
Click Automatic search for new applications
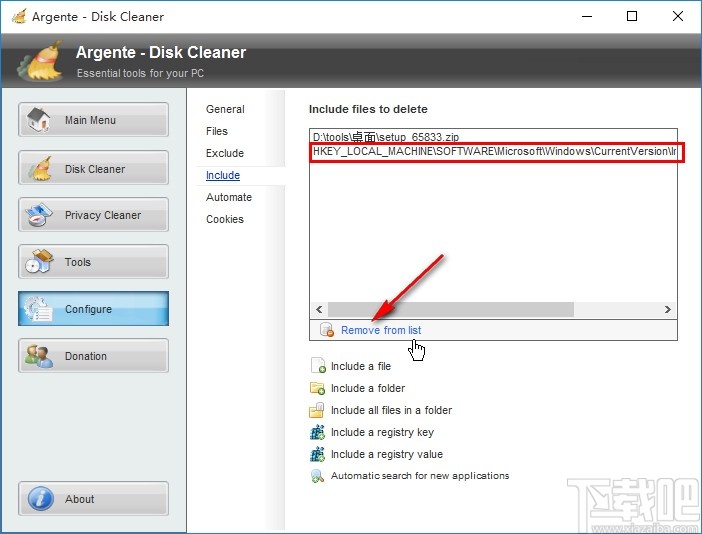[x=420, y=475]
